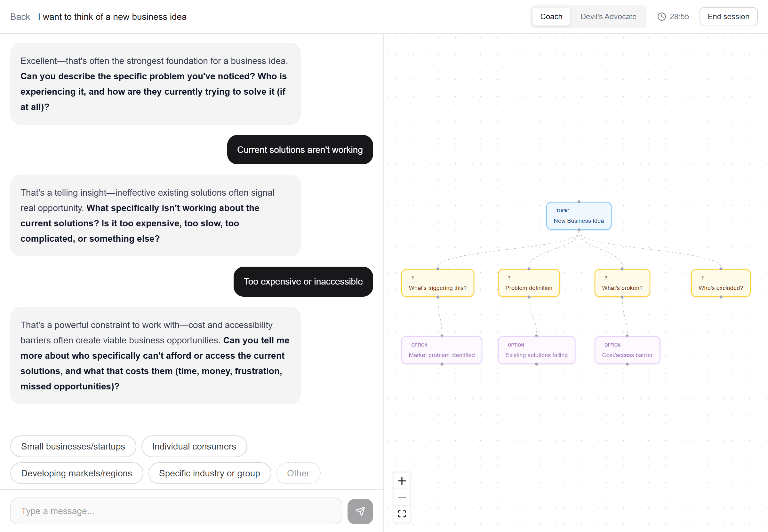Choose the Other response option
Screen dimensions: 768x532
tap(298, 473)
